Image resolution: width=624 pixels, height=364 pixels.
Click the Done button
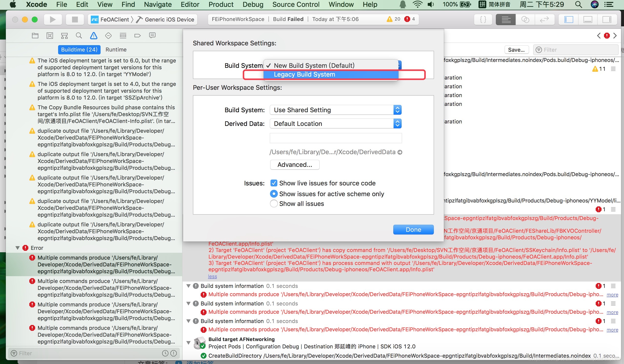coord(413,229)
